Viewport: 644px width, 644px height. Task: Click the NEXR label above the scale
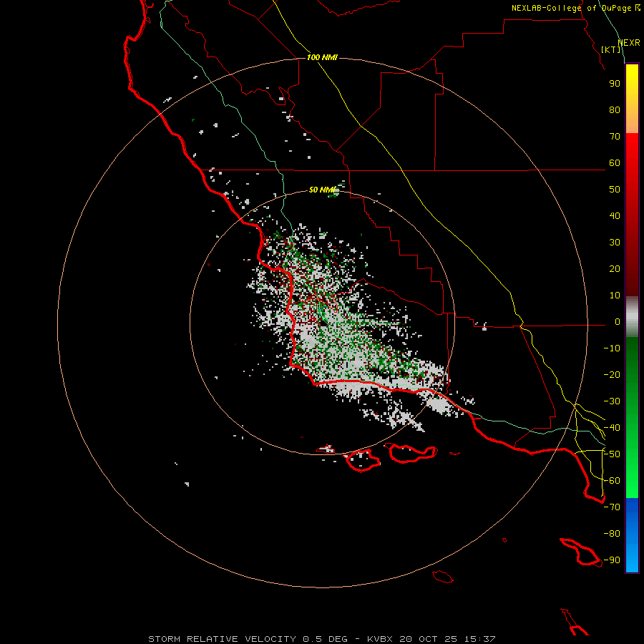point(629,43)
